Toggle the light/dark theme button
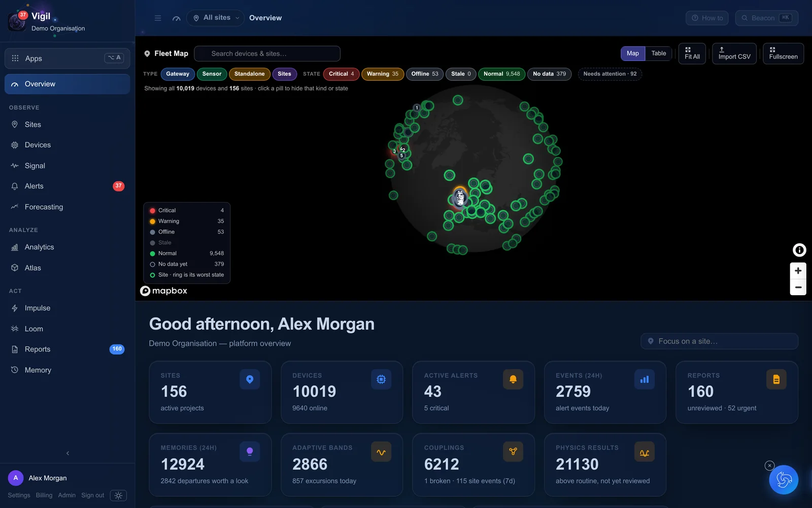812x508 pixels. click(118, 495)
